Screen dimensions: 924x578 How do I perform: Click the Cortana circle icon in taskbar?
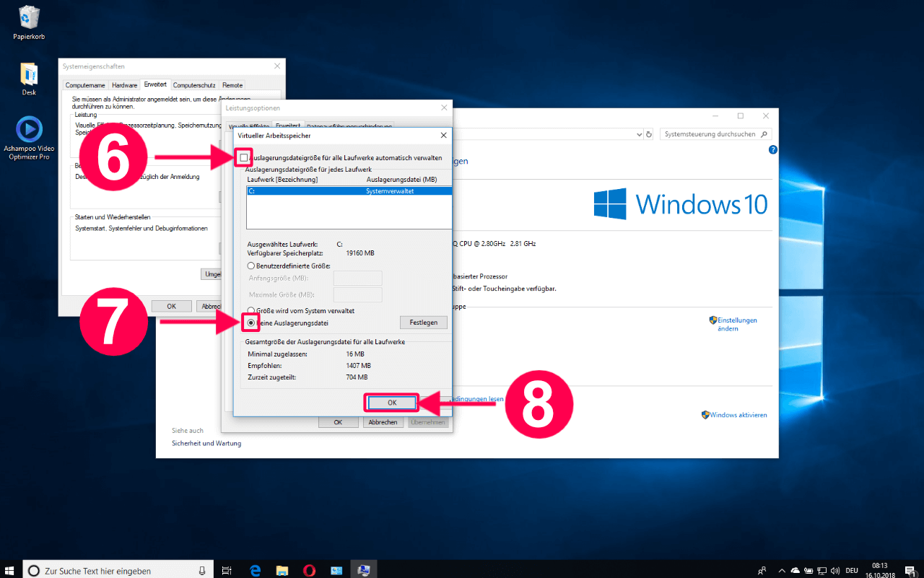tap(33, 570)
